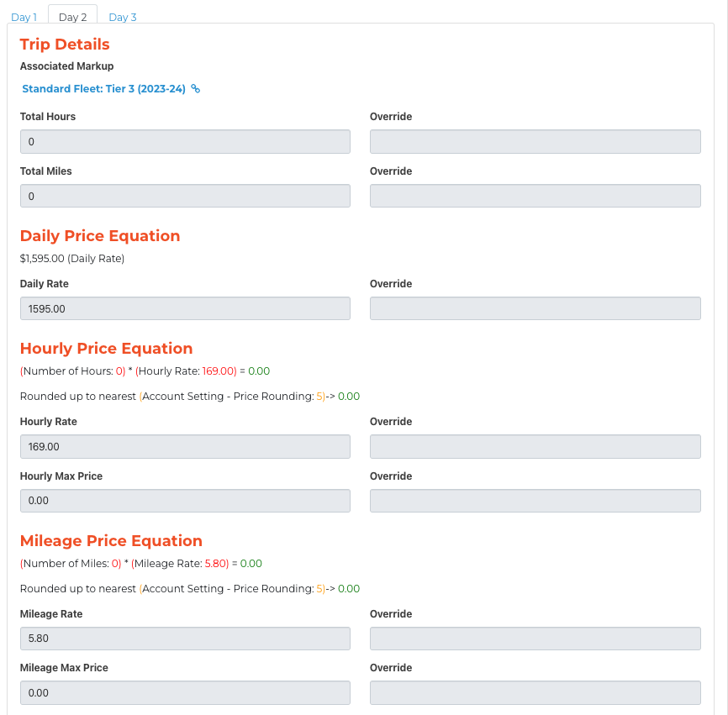Click the Trip Details heading
This screenshot has height=715, width=728.
click(x=65, y=44)
